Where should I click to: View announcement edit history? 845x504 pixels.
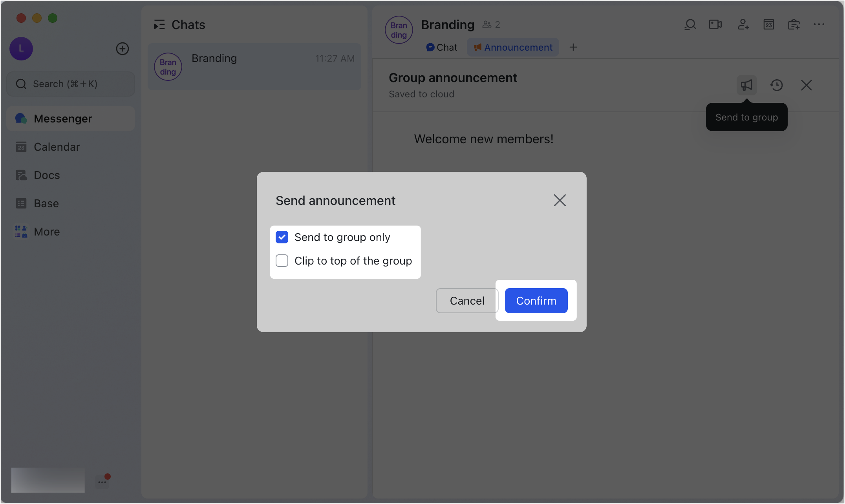point(777,85)
